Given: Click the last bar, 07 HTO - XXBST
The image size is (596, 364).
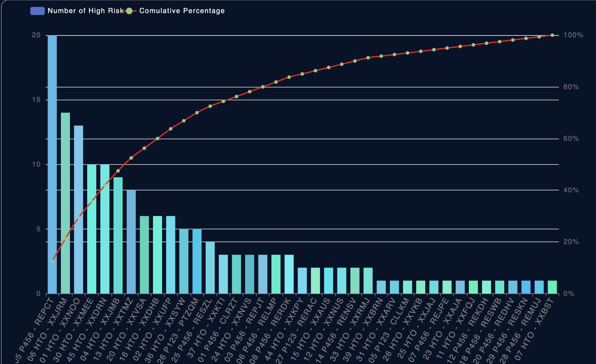Looking at the screenshot, I should tap(552, 287).
